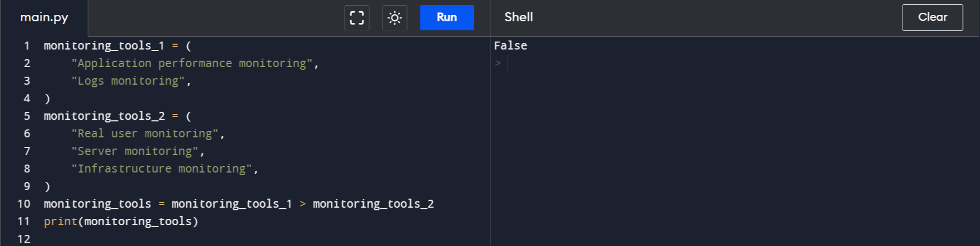Click the Shell panel title
The image size is (980, 246).
[519, 17]
